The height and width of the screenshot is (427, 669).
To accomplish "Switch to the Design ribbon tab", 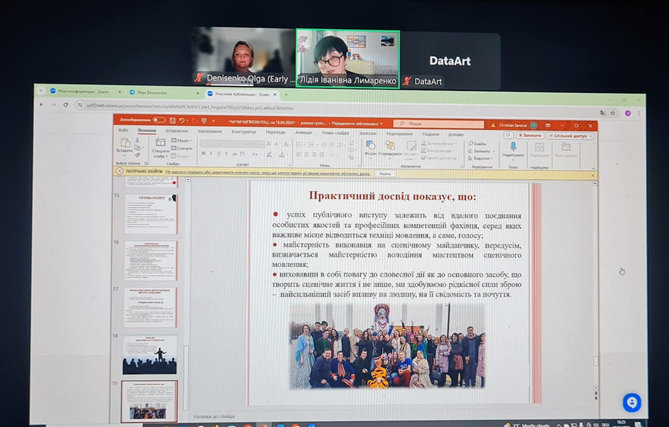I will coord(244,132).
